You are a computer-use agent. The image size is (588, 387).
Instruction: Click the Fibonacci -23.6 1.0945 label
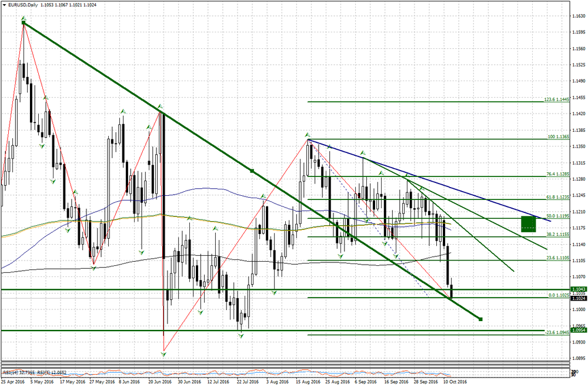tap(557, 333)
